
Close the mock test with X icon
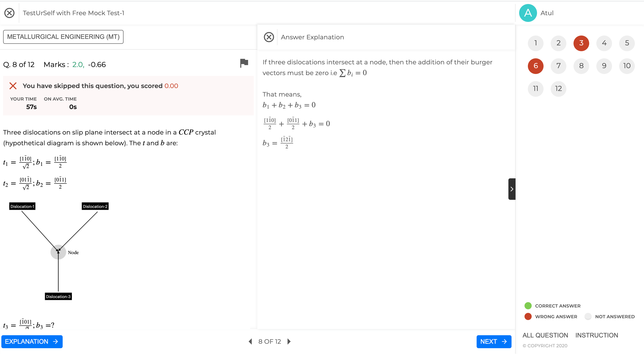(x=9, y=13)
